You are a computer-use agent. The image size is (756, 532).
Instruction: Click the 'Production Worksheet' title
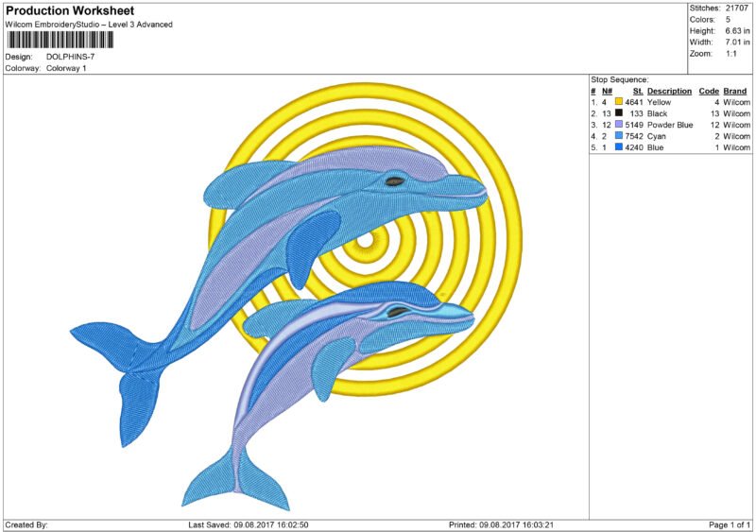click(70, 10)
